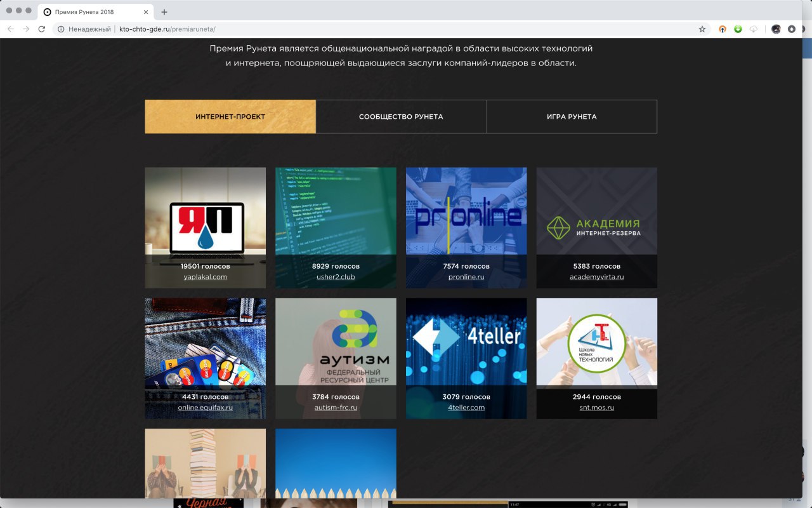The image size is (812, 508).
Task: Open the academyvirta.ru link
Action: click(x=597, y=277)
